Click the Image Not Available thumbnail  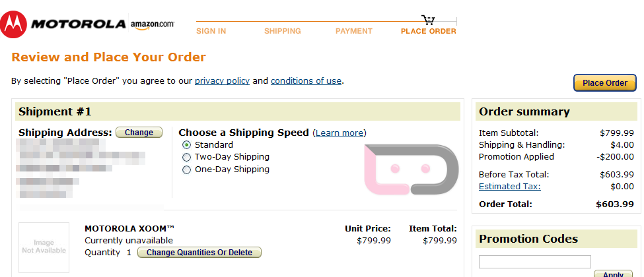[44, 247]
